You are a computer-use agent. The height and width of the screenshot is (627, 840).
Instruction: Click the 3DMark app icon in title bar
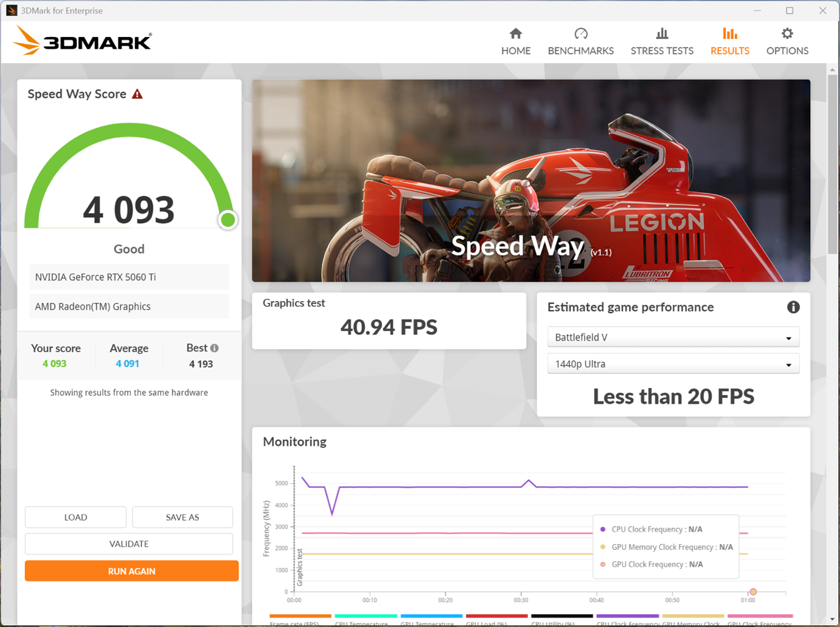[x=12, y=10]
